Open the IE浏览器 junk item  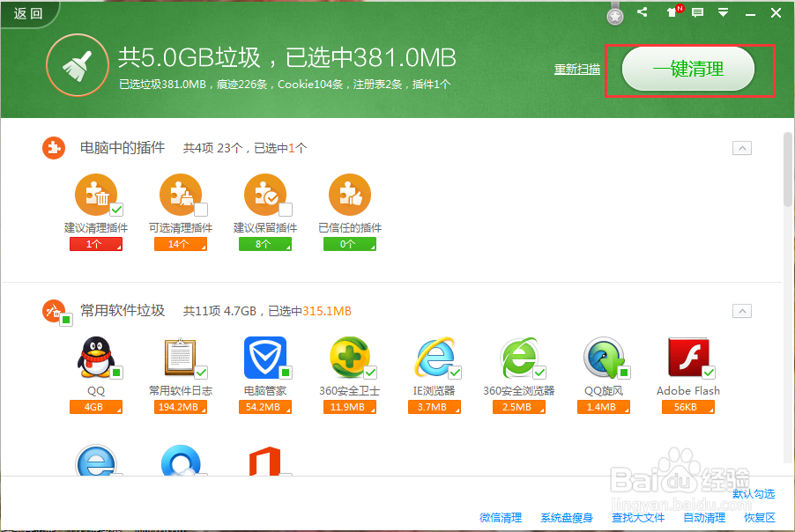tap(435, 358)
